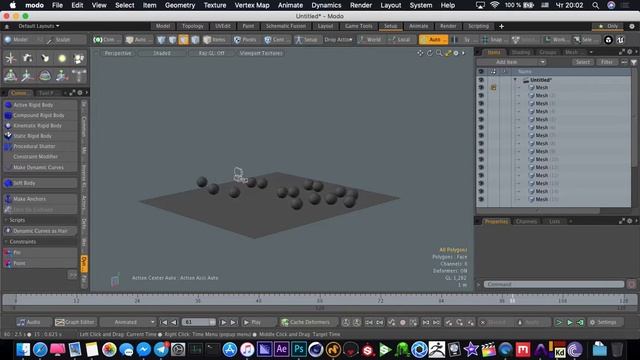Toggle eye for Mesh (3) item

pos(481,103)
